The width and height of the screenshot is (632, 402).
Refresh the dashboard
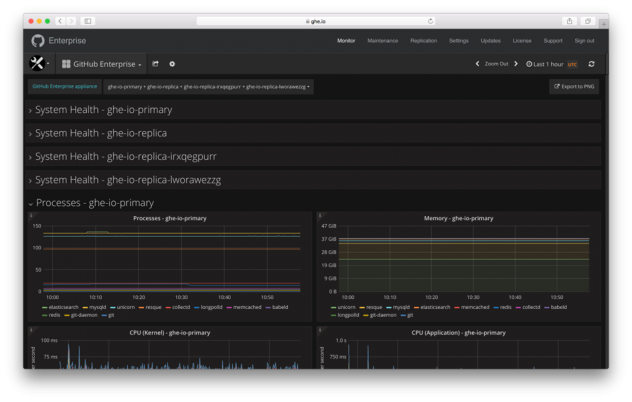tap(591, 64)
